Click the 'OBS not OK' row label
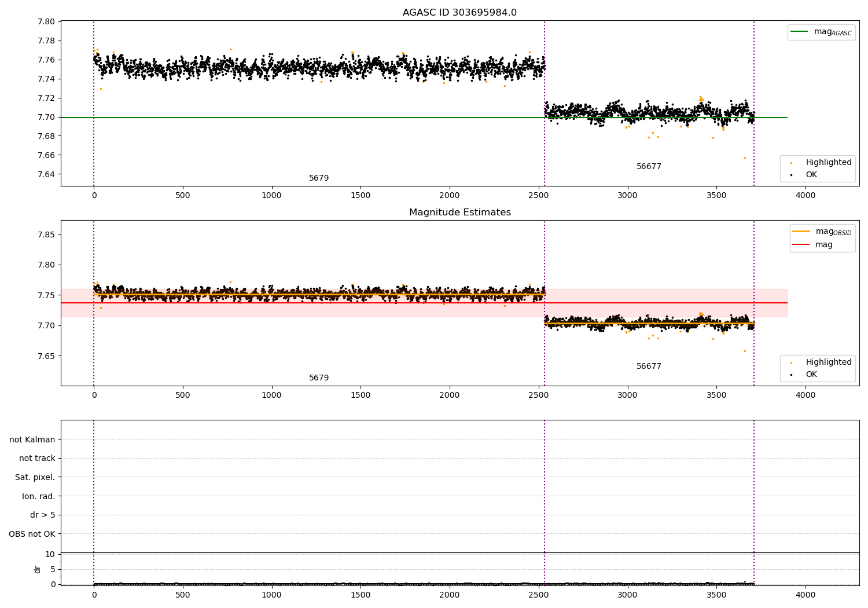The image size is (868, 608). click(x=32, y=534)
